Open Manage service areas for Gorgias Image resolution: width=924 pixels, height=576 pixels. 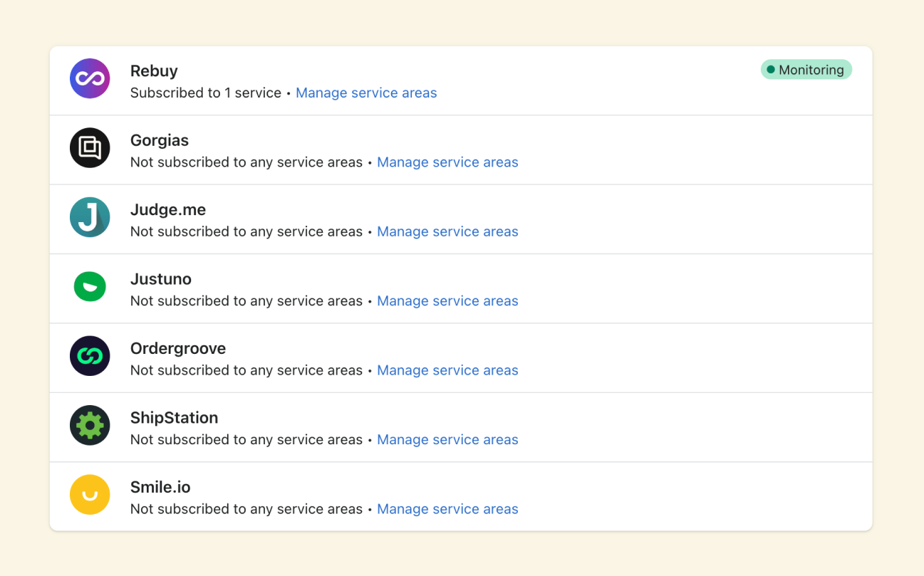point(447,162)
